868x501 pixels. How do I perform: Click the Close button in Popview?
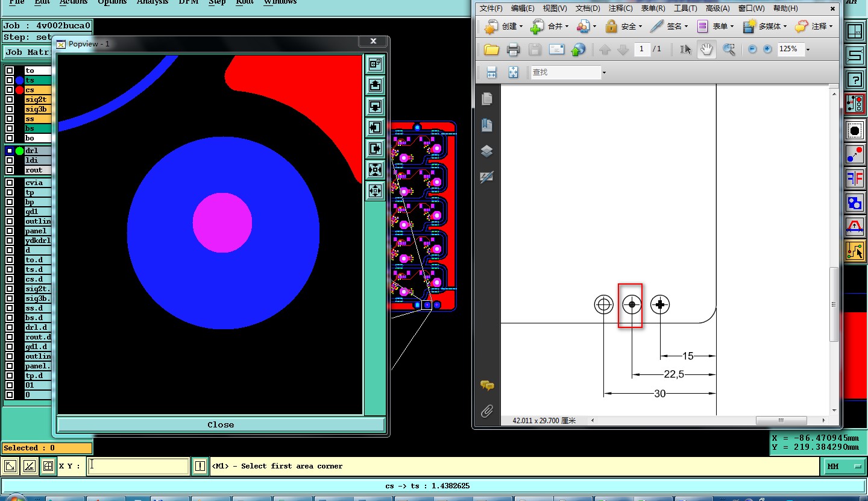pos(221,424)
